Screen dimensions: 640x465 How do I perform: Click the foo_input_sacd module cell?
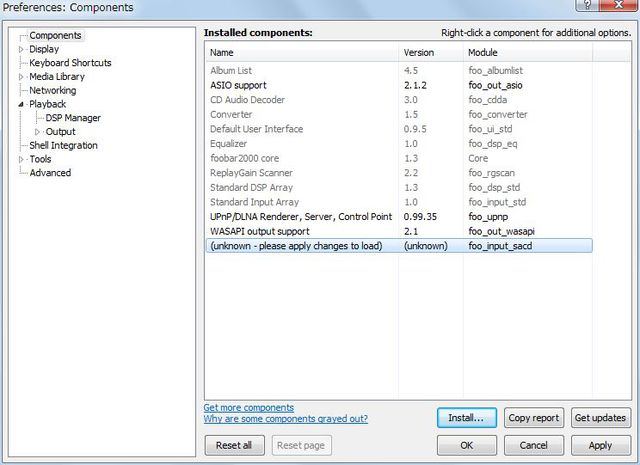point(500,246)
